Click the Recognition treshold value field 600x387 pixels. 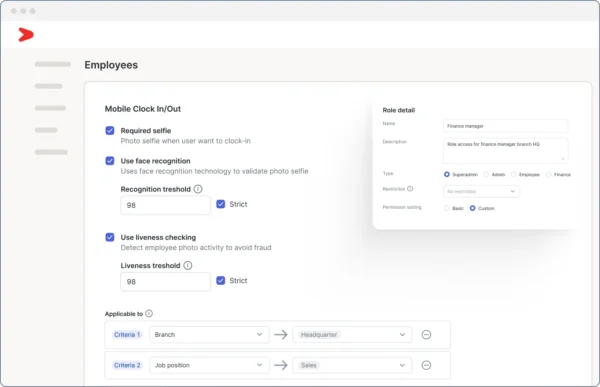[x=165, y=205]
